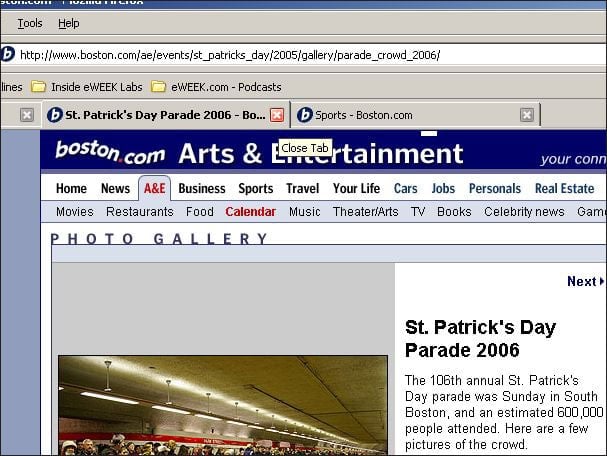Open Inside eWEEK Labs bookmark folder

click(86, 87)
